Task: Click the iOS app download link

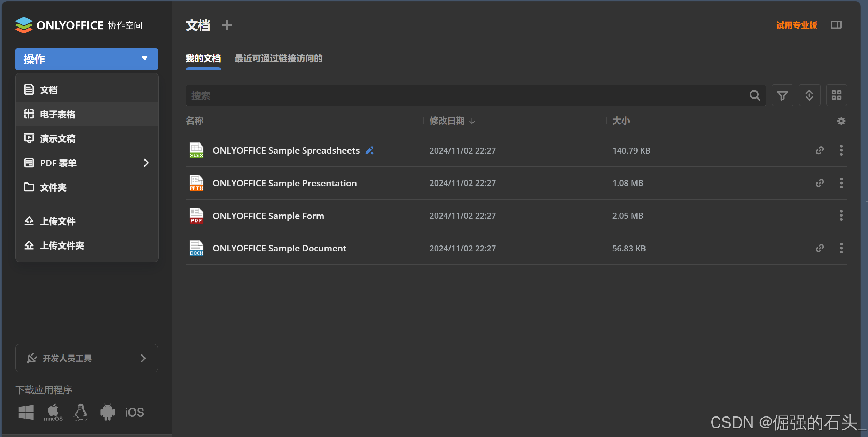Action: click(x=134, y=412)
